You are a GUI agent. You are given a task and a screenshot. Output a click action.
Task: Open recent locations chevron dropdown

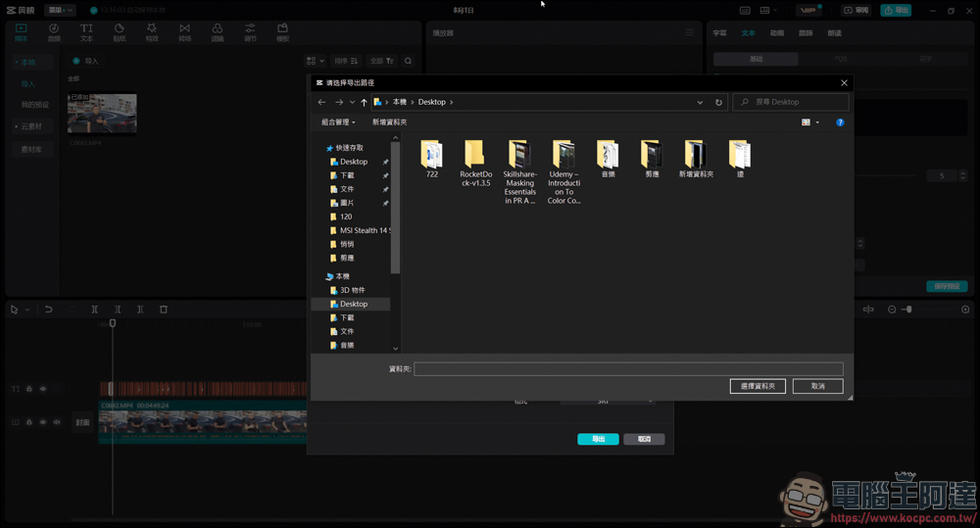coord(353,103)
